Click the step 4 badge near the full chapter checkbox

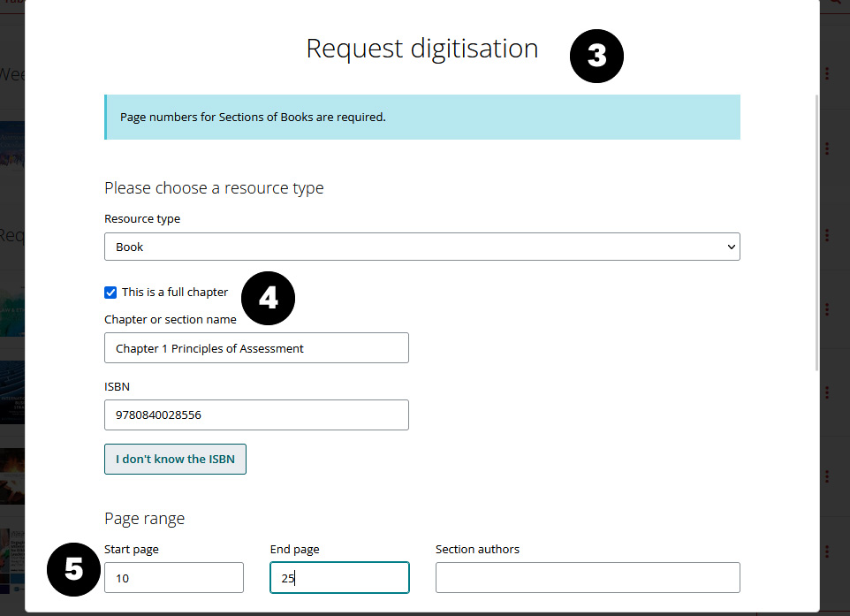[x=268, y=298]
